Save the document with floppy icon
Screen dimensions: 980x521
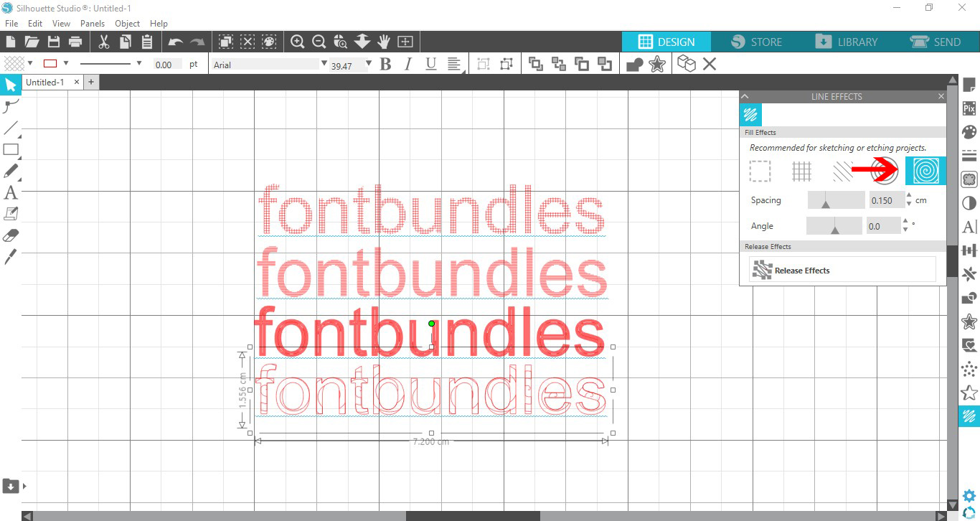53,42
